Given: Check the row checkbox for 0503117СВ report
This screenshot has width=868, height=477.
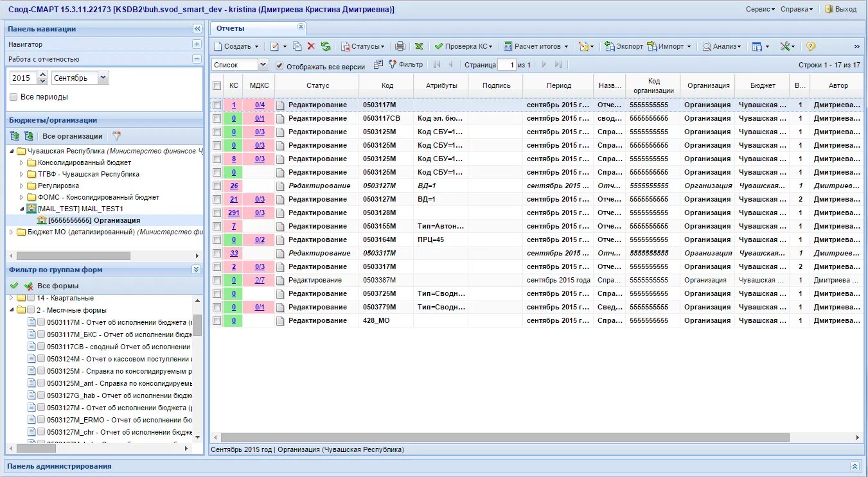Looking at the screenshot, I should coord(217,118).
